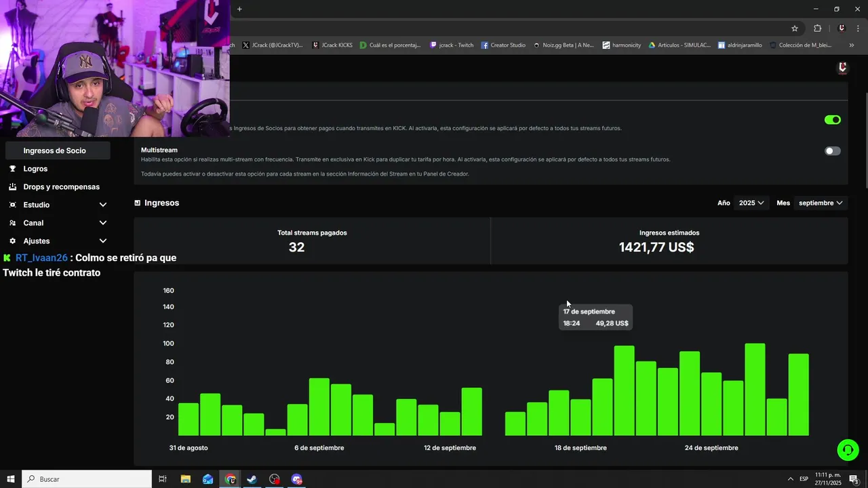Screen dimensions: 868x488
Task: Open Windows notification center
Action: [x=854, y=479]
